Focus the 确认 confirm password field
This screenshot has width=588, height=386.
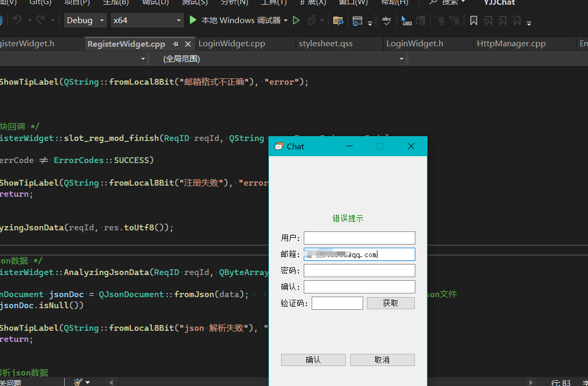point(359,287)
